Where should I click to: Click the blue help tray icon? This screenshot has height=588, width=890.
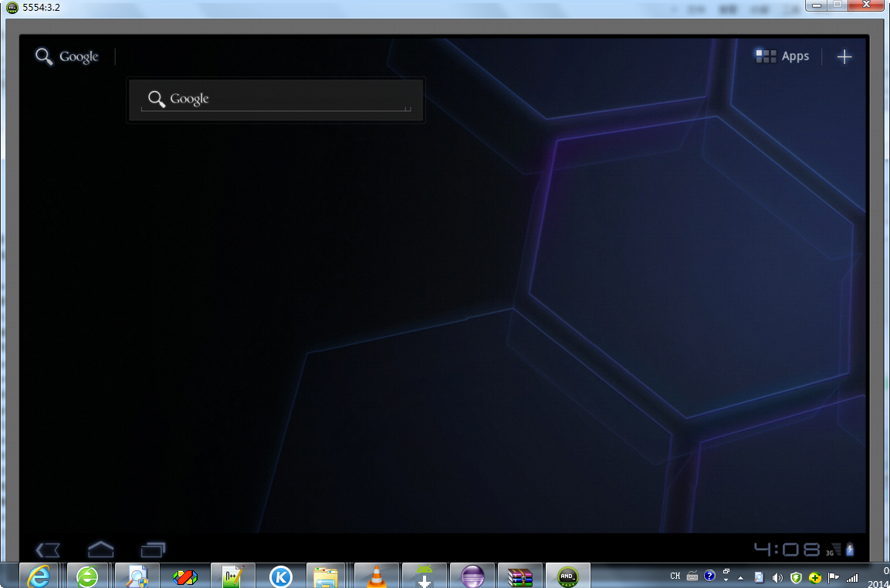[709, 576]
